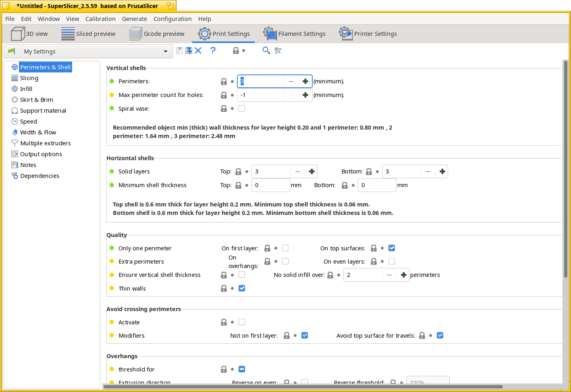The width and height of the screenshot is (571, 392).
Task: Open Multiple extruders page
Action: coord(45,143)
